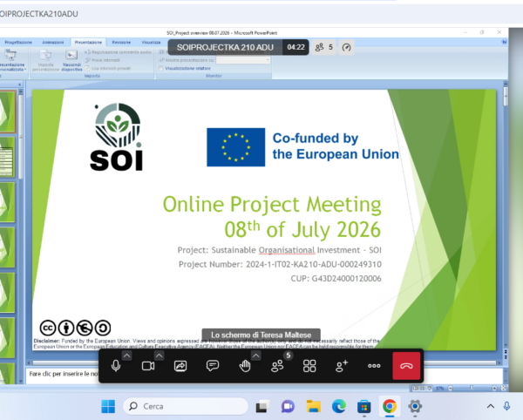This screenshot has height=420, width=523.
Task: Open the Windows Start menu
Action: click(108, 406)
